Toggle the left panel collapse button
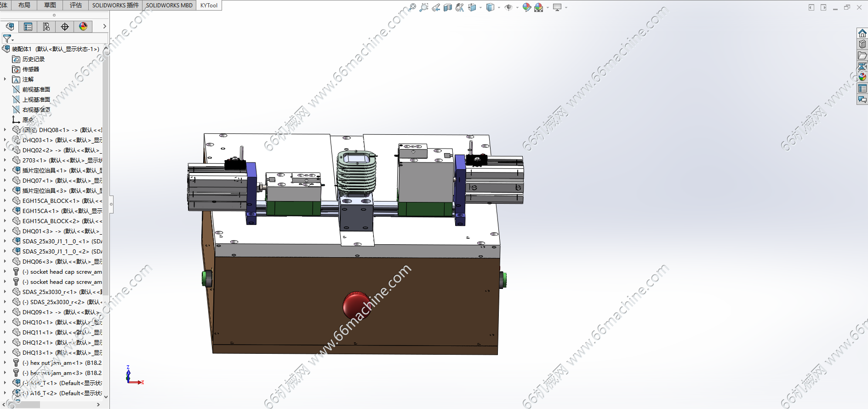Image resolution: width=868 pixels, height=409 pixels. click(111, 203)
